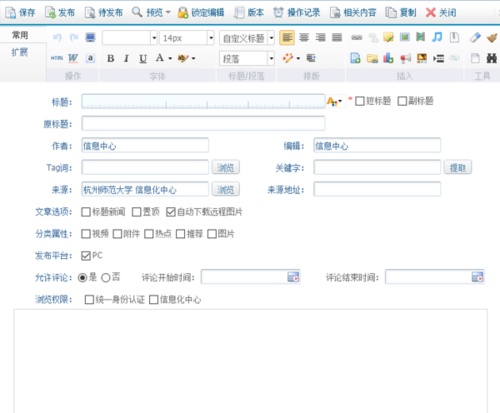Click the 提取 keyword button
500x413 pixels.
(457, 168)
